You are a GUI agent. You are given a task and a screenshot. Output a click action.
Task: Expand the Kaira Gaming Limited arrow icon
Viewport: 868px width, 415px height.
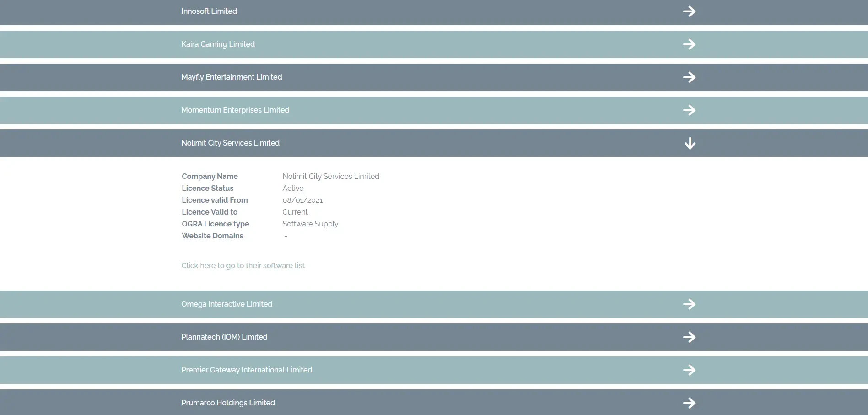[x=689, y=44]
